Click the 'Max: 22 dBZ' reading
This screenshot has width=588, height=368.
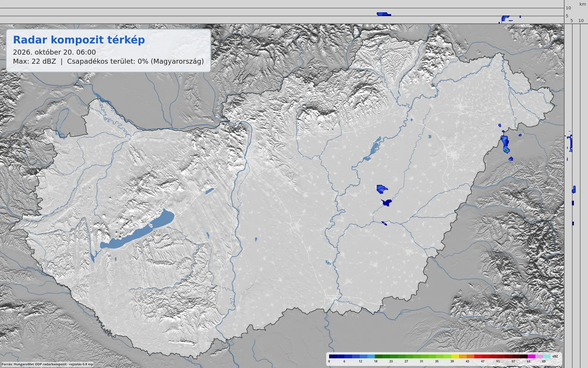pos(34,61)
